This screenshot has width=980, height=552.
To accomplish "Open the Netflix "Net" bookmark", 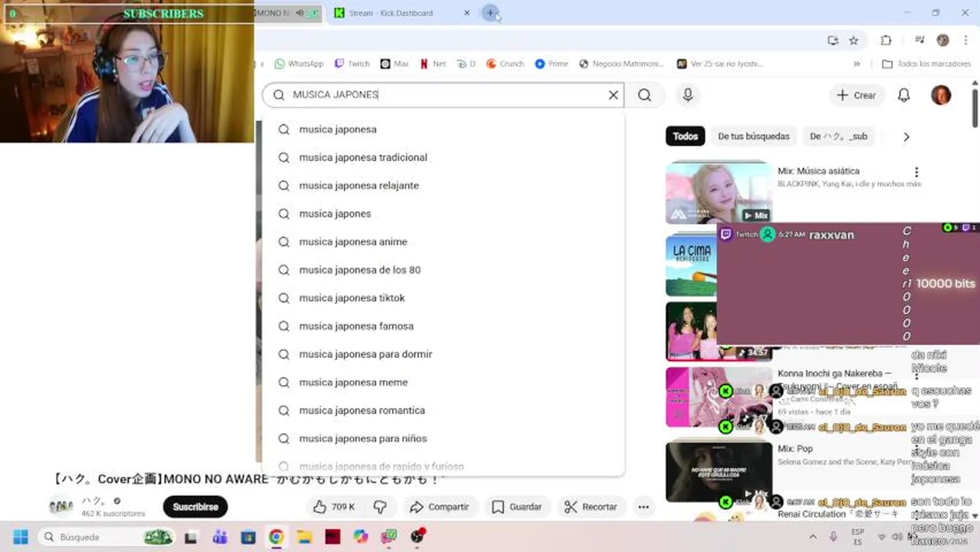I will tap(433, 64).
